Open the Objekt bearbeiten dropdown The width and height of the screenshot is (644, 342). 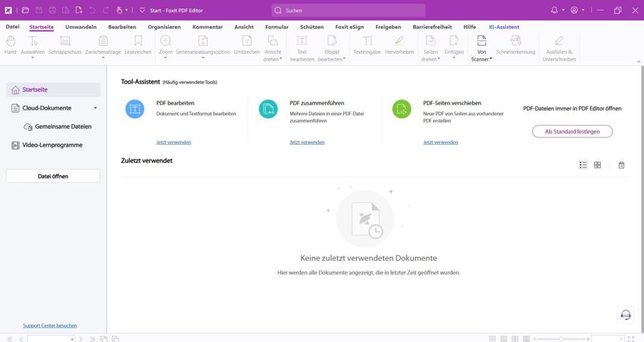coord(344,59)
